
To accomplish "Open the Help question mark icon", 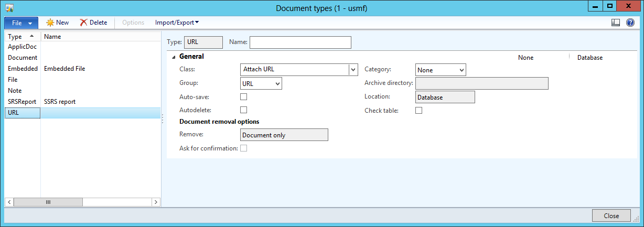I will click(x=630, y=23).
